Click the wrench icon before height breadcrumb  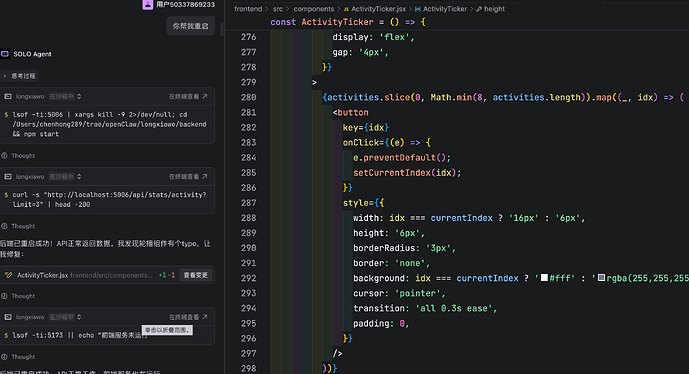point(479,9)
